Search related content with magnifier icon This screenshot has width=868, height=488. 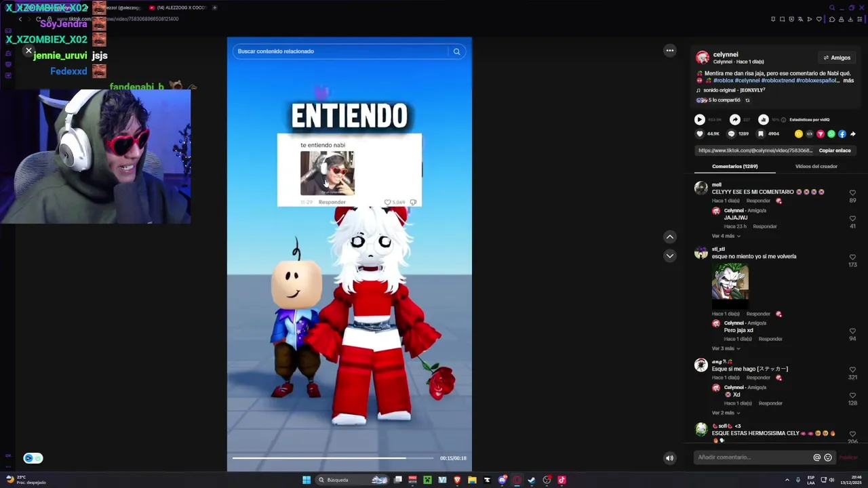(x=456, y=52)
